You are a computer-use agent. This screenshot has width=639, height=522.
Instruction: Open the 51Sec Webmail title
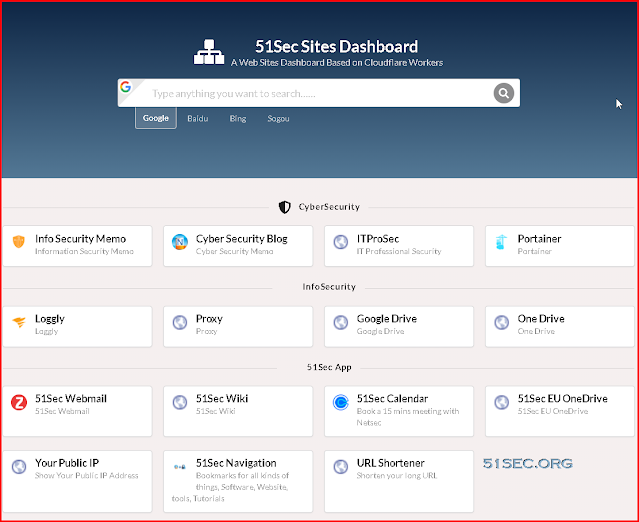coord(71,399)
